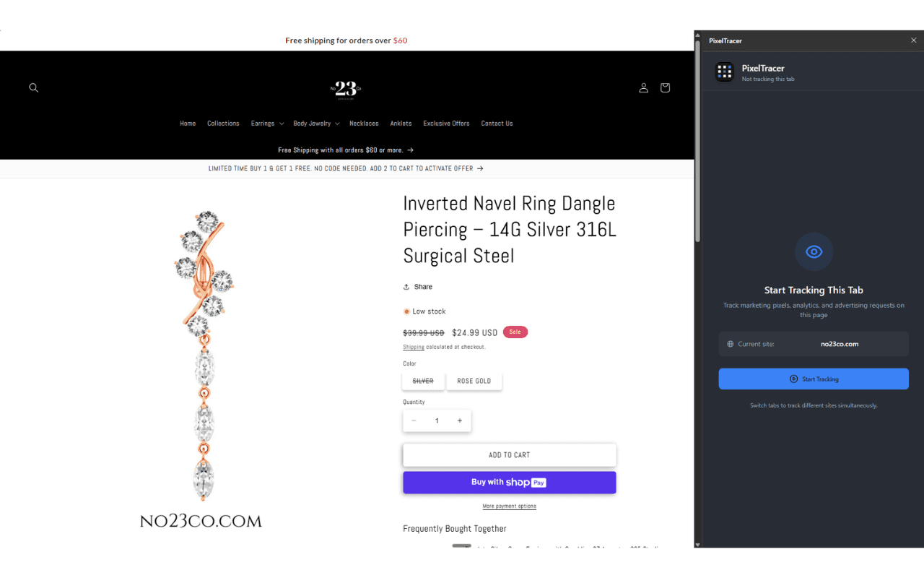Click the No 23 Co logo

click(346, 88)
